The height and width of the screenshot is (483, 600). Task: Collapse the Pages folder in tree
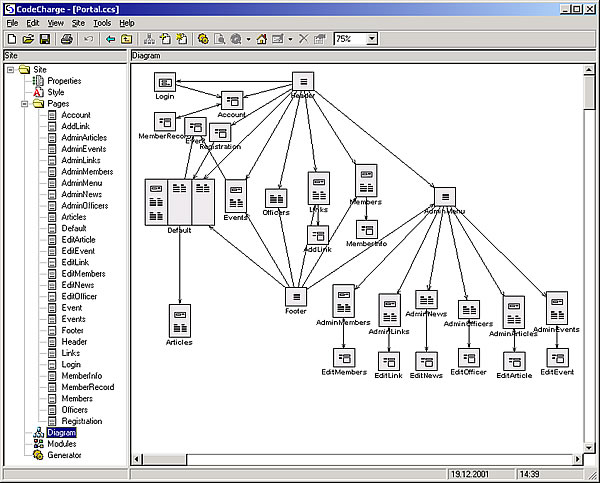click(24, 104)
